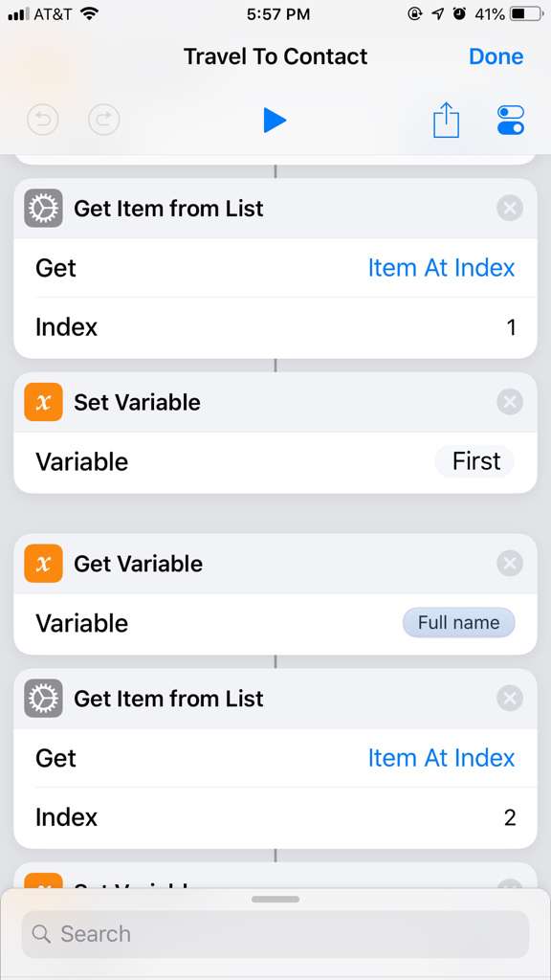Viewport: 551px width, 980px height.
Task: Tap the undo arrow icon
Action: point(43,120)
